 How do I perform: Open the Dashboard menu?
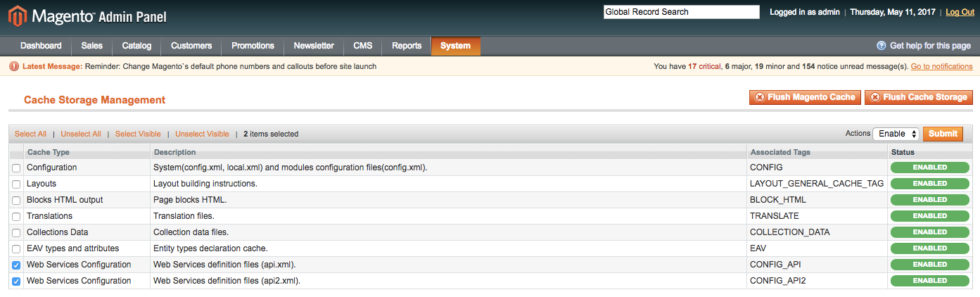[x=41, y=46]
